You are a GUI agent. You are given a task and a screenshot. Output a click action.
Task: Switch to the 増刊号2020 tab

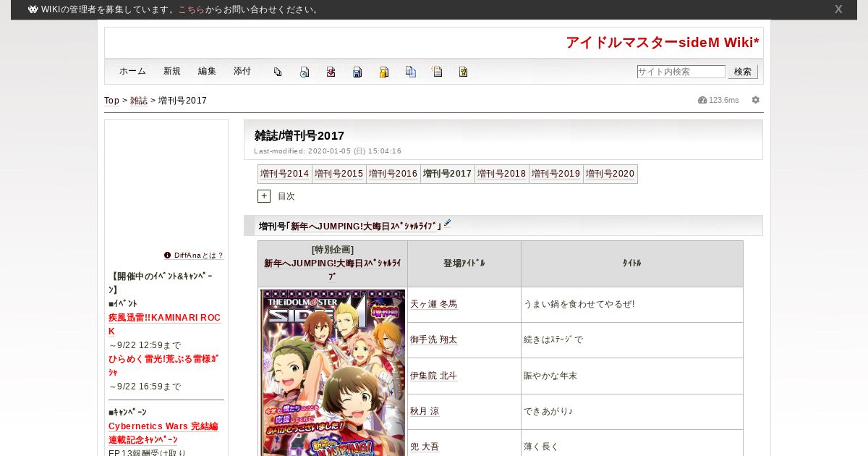pyautogui.click(x=610, y=174)
